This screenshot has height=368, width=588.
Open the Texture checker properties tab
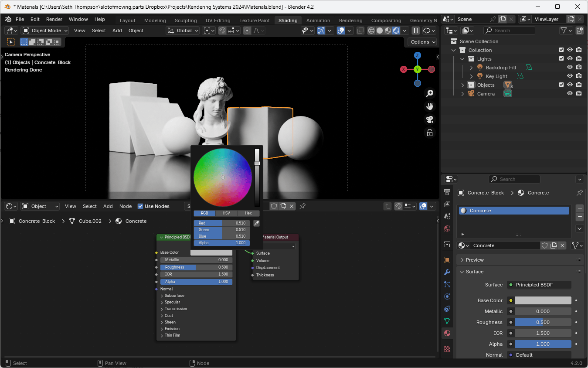[x=447, y=349]
